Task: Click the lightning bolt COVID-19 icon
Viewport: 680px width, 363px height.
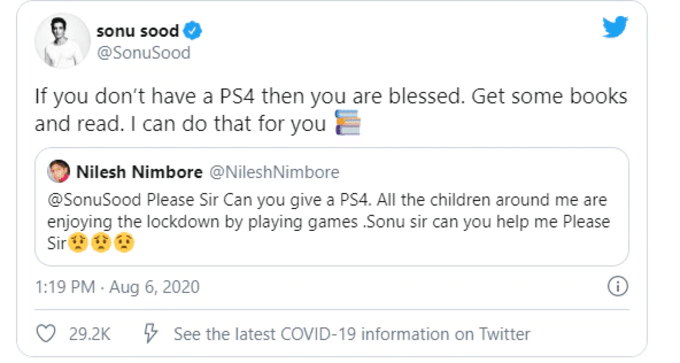Action: (150, 333)
